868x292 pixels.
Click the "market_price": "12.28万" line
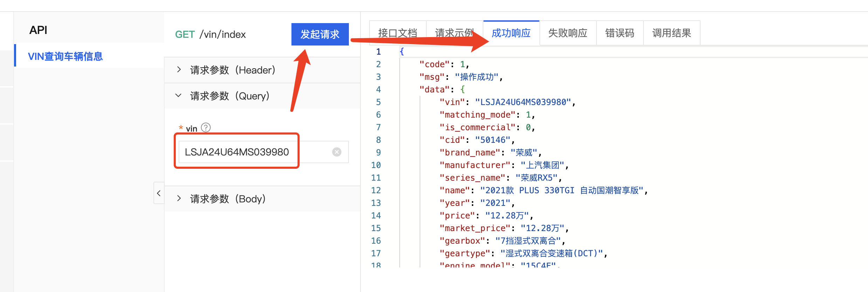point(504,228)
